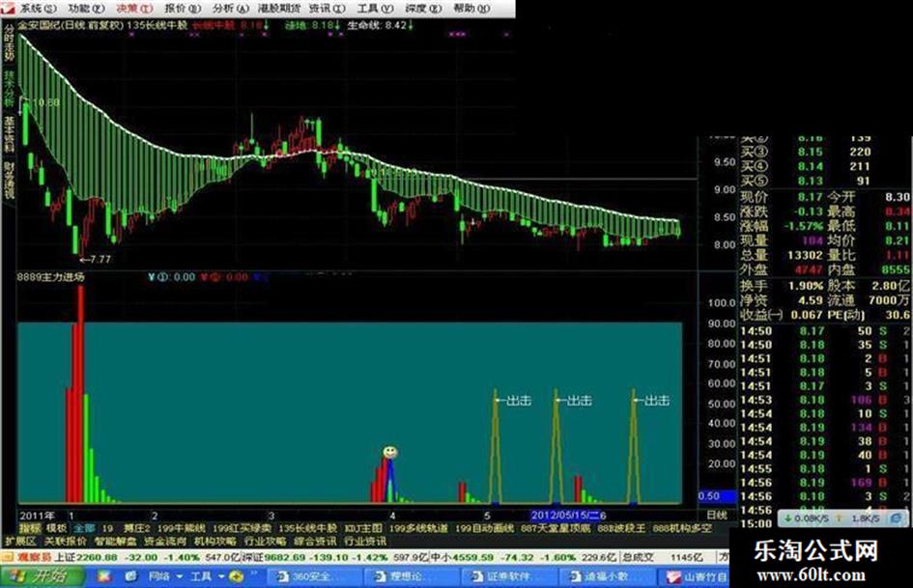Image resolution: width=913 pixels, height=588 pixels.
Task: Open the 系统(S) menu
Action: (x=39, y=8)
